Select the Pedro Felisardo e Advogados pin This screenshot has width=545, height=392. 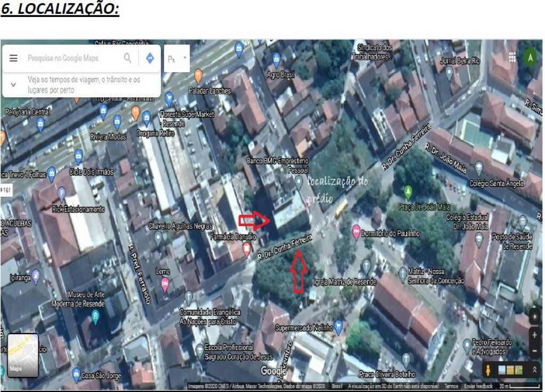tap(467, 346)
